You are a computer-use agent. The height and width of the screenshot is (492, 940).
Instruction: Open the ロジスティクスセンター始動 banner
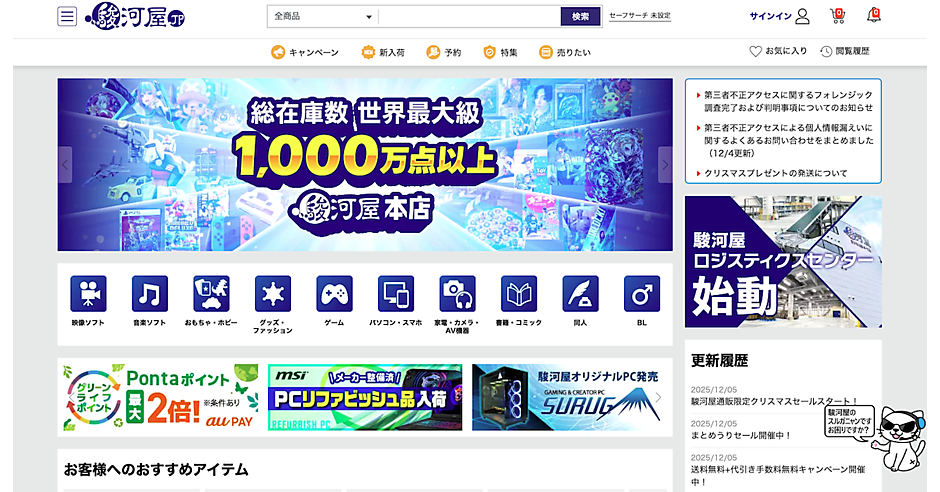(783, 262)
